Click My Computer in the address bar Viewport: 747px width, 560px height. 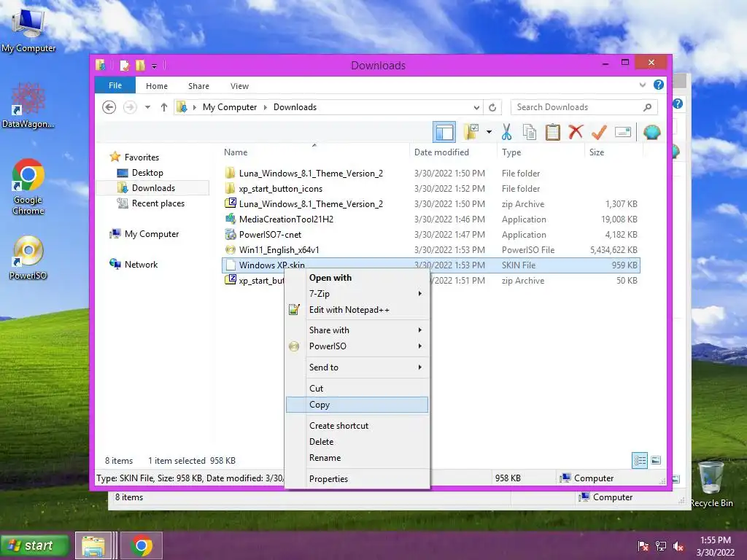pyautogui.click(x=230, y=107)
